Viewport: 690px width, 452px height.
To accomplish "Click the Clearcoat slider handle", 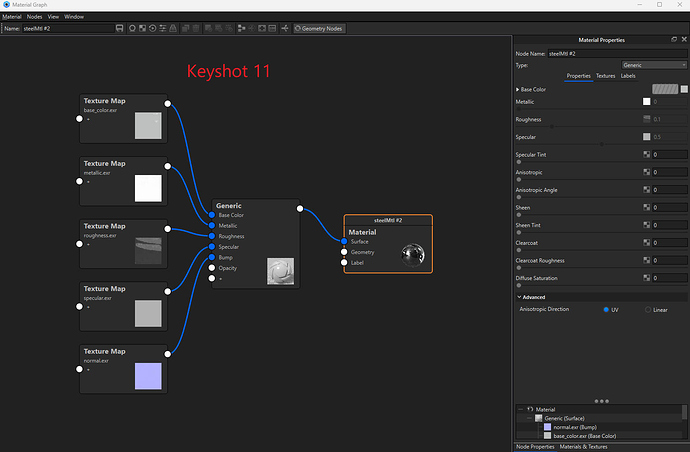I will coord(519,250).
